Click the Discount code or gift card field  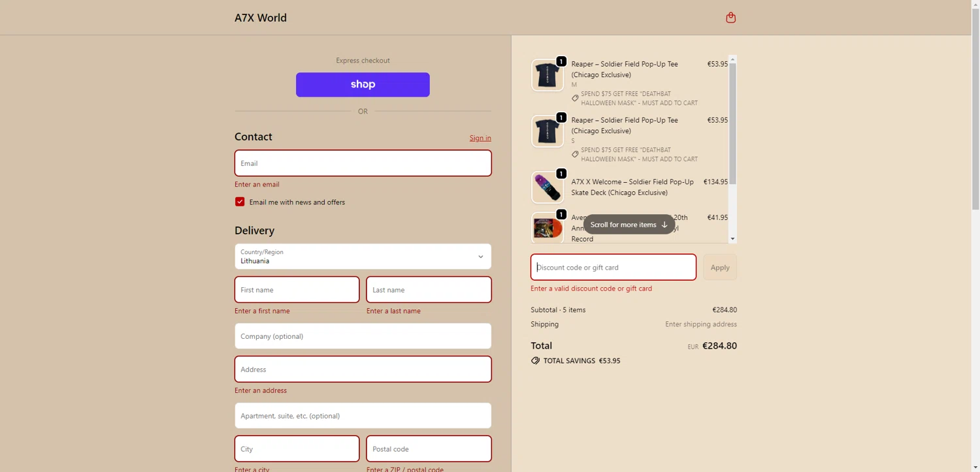click(x=613, y=267)
